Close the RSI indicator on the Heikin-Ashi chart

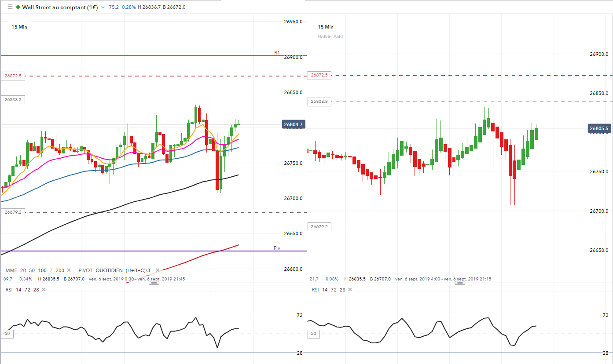349,290
